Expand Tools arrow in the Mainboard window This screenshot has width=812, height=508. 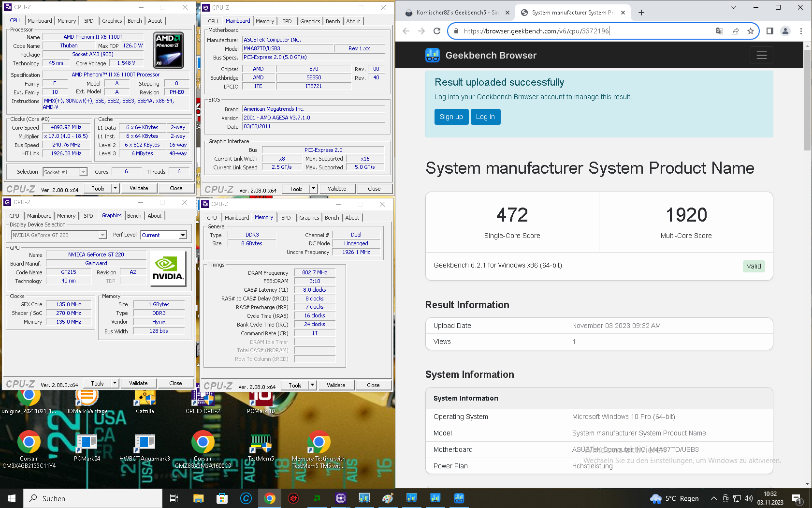[x=313, y=189]
